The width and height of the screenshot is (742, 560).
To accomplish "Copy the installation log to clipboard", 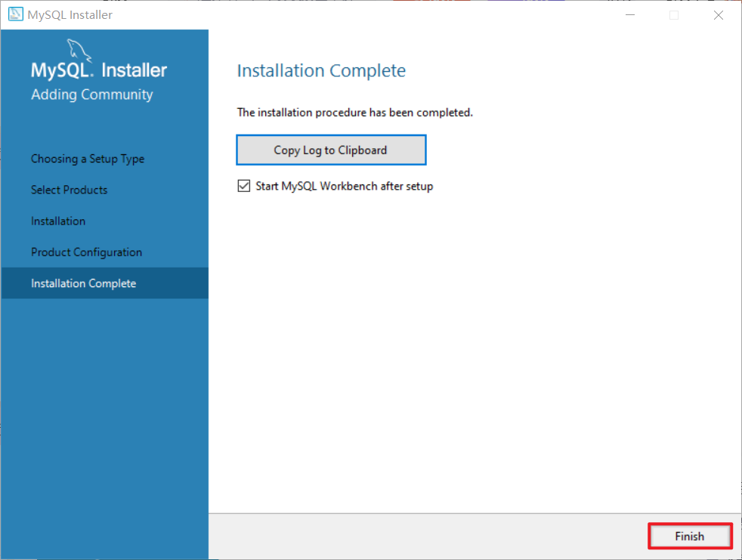I will [331, 150].
